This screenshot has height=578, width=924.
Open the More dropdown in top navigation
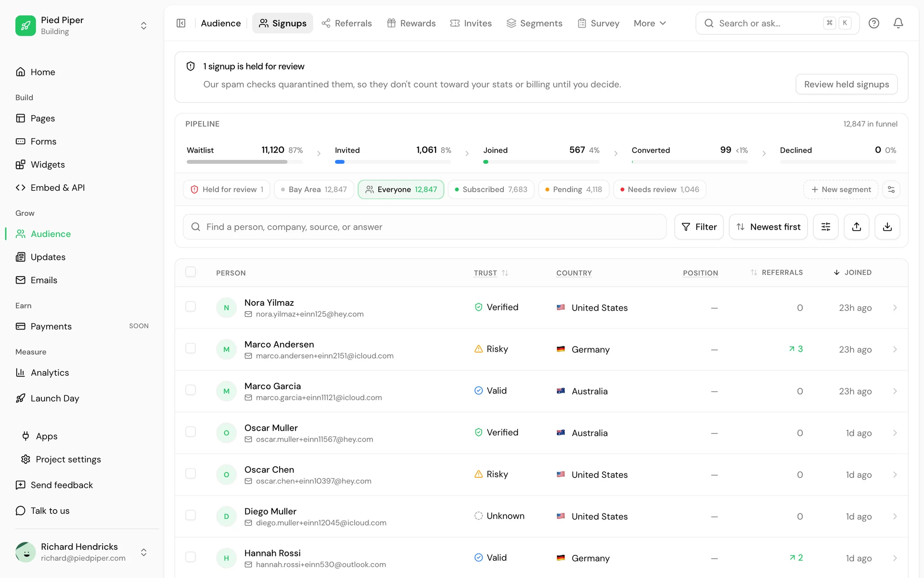click(x=650, y=23)
